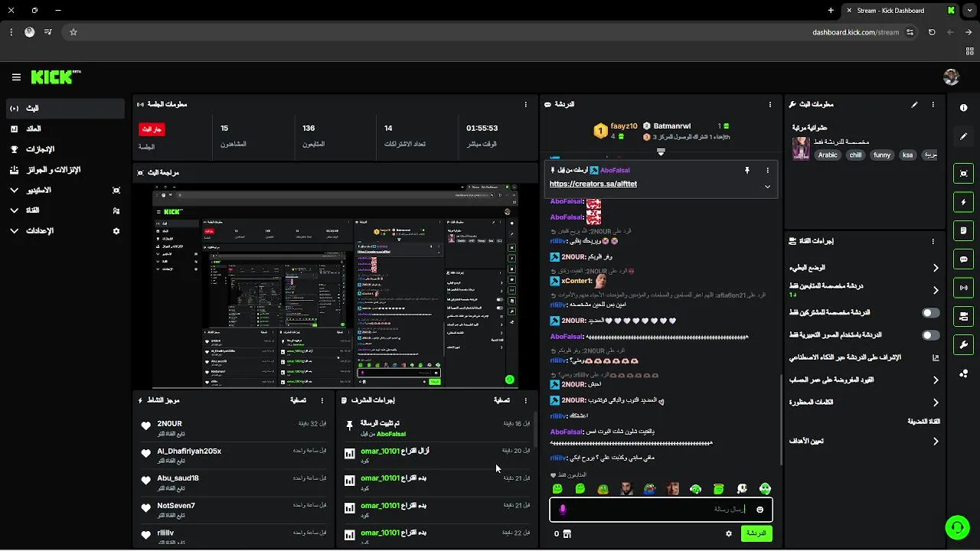
Task: Open pinned message three-dots options
Action: click(x=767, y=171)
